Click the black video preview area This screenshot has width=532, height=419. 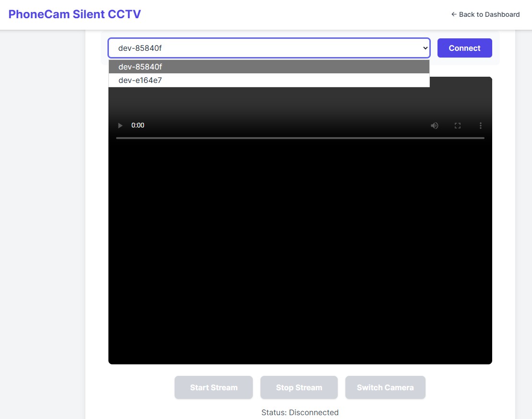[300, 249]
